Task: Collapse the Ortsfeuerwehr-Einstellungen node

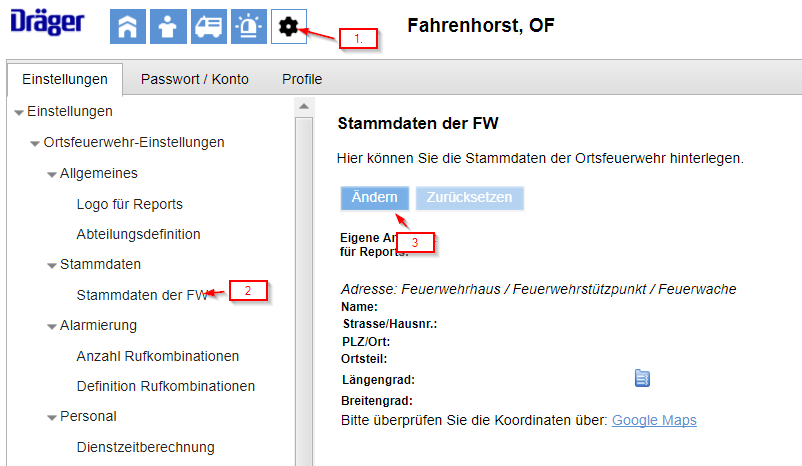Action: [35, 143]
